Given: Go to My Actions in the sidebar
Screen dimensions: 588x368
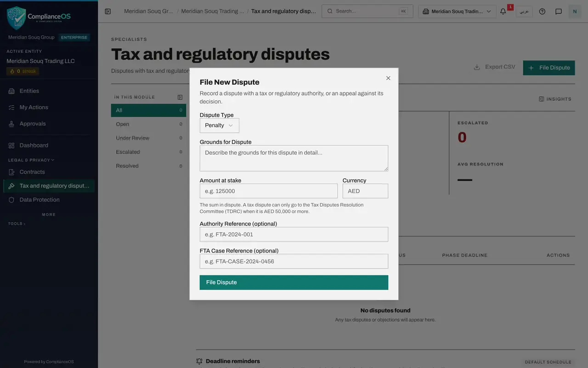Looking at the screenshot, I should (49, 107).
